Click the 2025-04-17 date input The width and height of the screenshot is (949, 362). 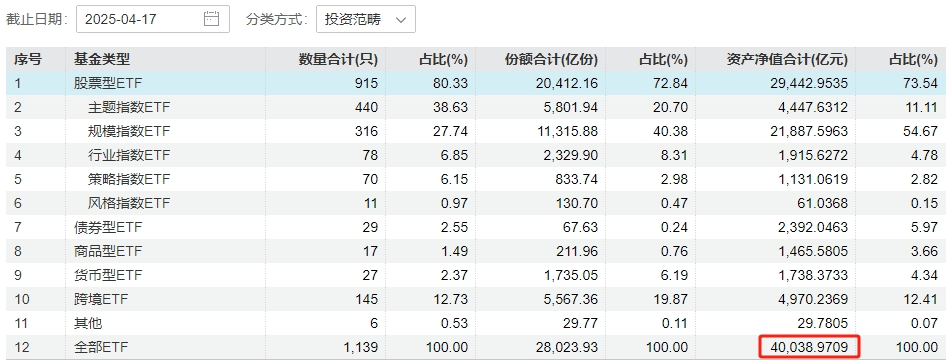[x=153, y=19]
